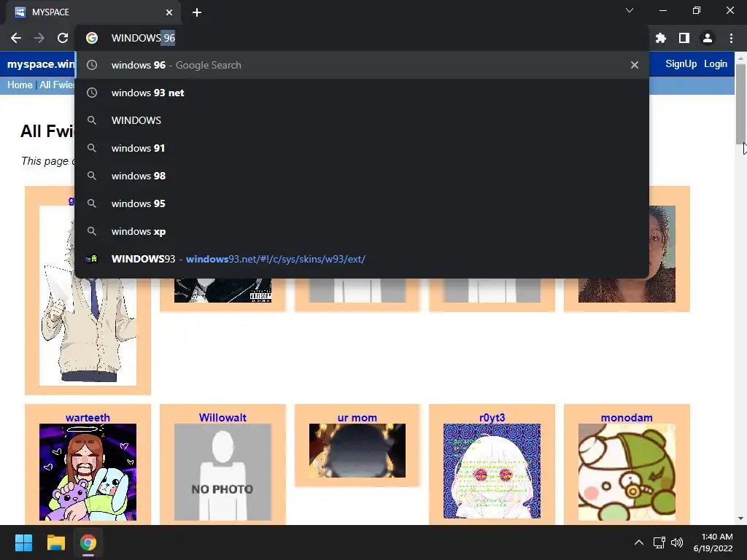Screen dimensions: 747x560
Task: Click search icon beside 'windows xp'
Action: point(92,231)
